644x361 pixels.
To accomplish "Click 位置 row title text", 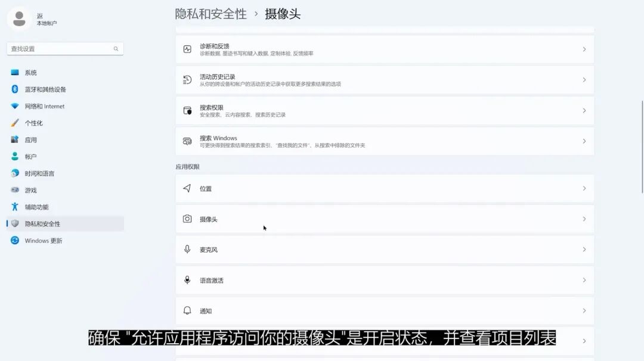I will [x=205, y=189].
